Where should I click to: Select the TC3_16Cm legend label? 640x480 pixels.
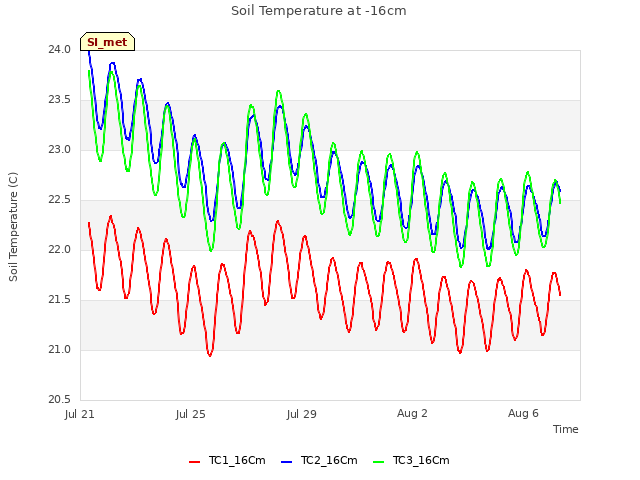421,460
